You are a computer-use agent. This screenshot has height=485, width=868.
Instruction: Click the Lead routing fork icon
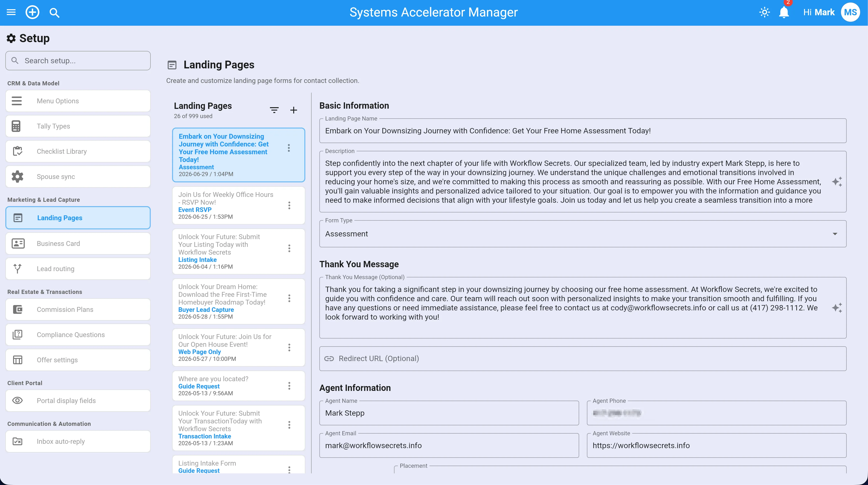coord(17,268)
